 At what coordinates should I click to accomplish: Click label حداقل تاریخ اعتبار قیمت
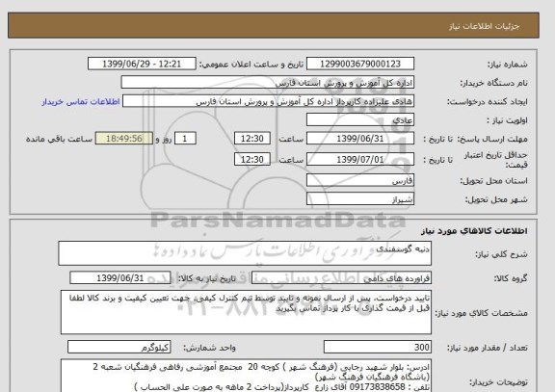495,160
